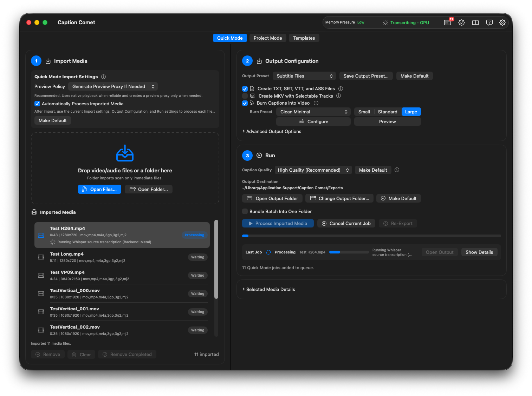The image size is (532, 396).
Task: Open the settings gear icon
Action: (x=502, y=22)
